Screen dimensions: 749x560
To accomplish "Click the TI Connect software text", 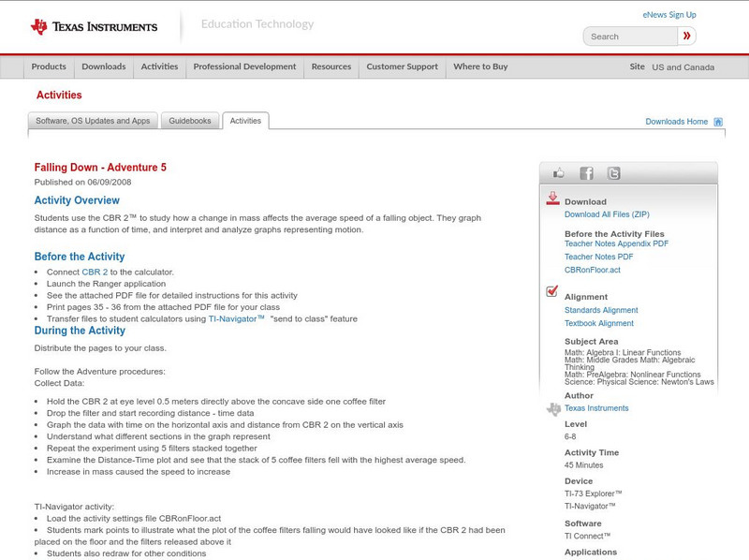I will point(588,536).
